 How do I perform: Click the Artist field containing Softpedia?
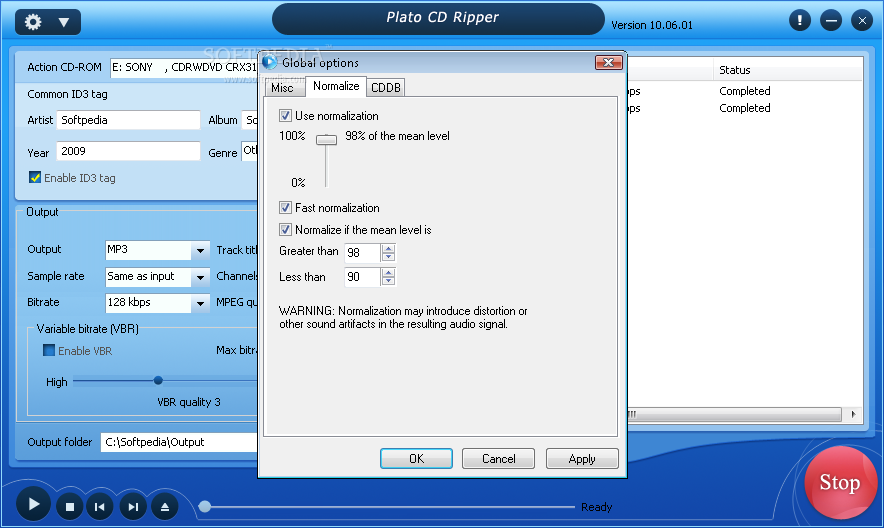(x=129, y=120)
